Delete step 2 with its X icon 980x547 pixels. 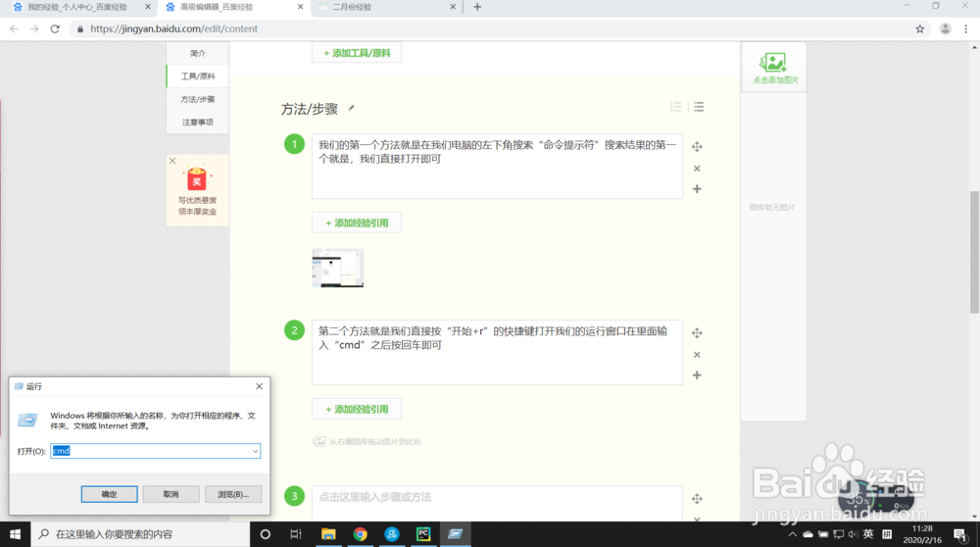click(x=697, y=355)
